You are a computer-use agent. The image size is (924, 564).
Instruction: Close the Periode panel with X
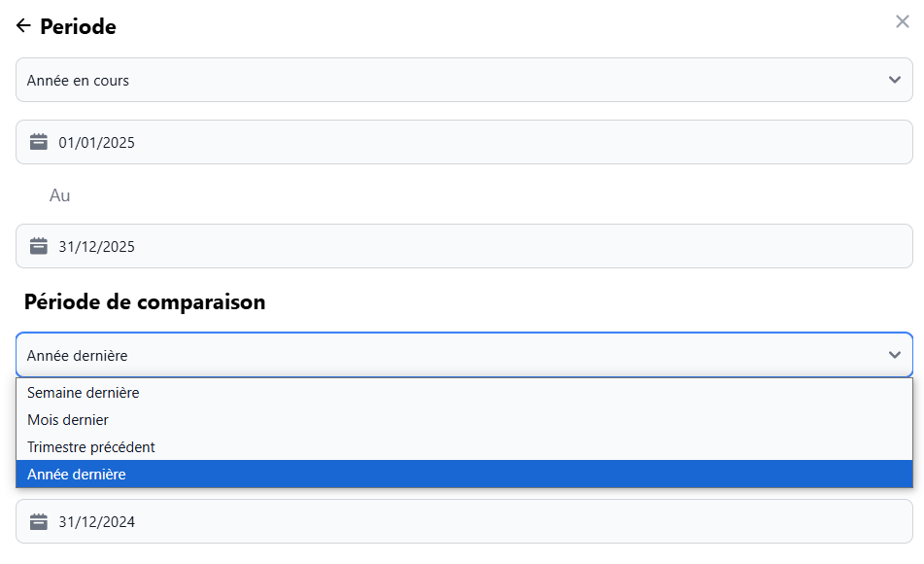point(902,22)
